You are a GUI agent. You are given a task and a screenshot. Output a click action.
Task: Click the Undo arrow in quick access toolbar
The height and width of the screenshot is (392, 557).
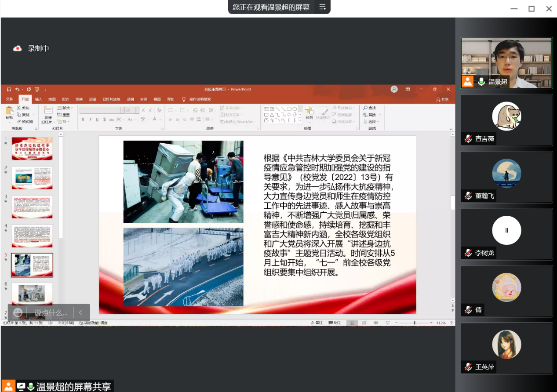pyautogui.click(x=17, y=89)
